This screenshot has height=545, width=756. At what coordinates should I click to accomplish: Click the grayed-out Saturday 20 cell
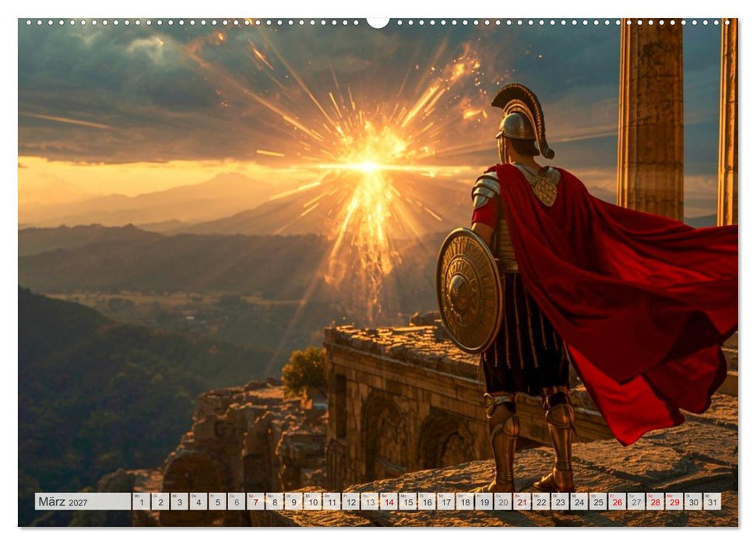pyautogui.click(x=502, y=503)
